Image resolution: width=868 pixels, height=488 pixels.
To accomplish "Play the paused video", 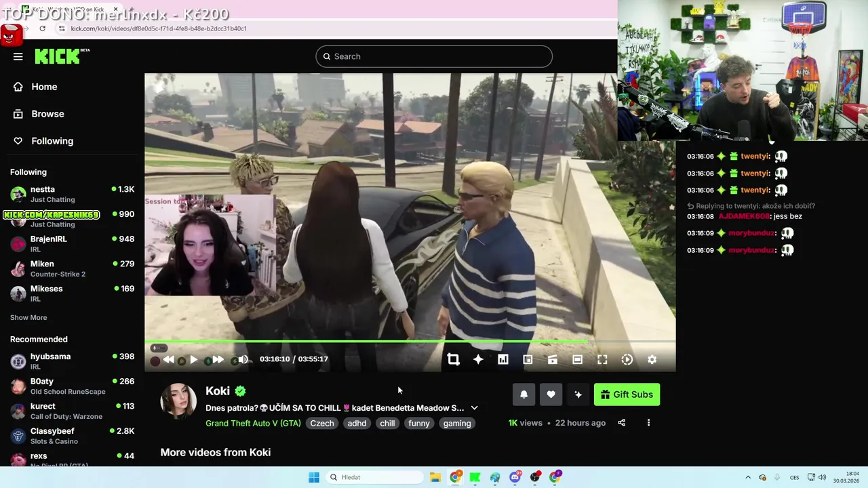I will pos(193,360).
